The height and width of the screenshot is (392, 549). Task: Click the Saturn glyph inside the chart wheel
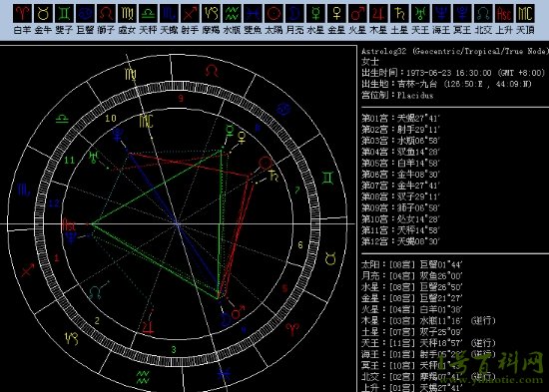click(x=274, y=176)
